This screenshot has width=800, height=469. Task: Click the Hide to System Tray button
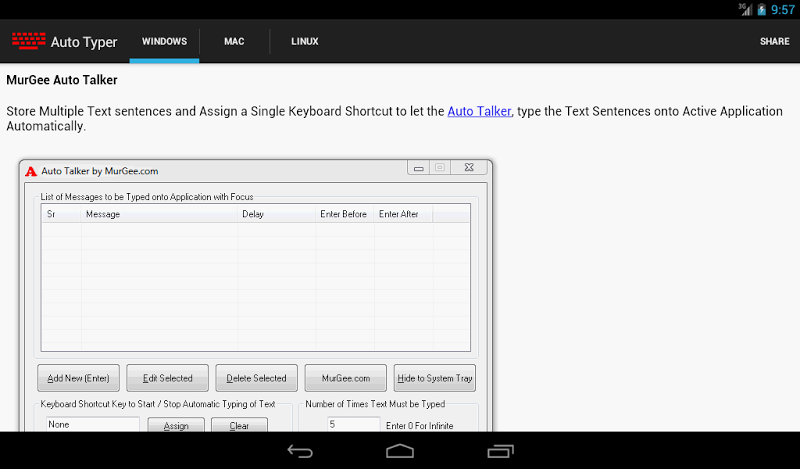[x=435, y=378]
